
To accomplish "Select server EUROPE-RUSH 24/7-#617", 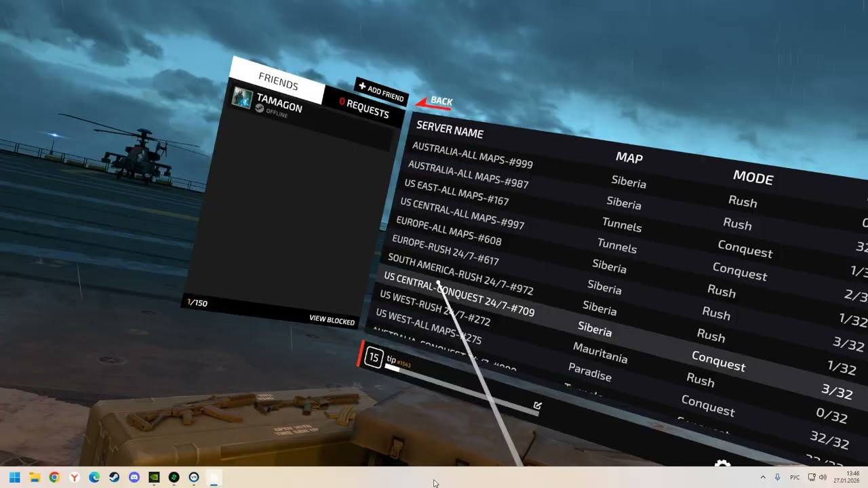I will pos(447,251).
